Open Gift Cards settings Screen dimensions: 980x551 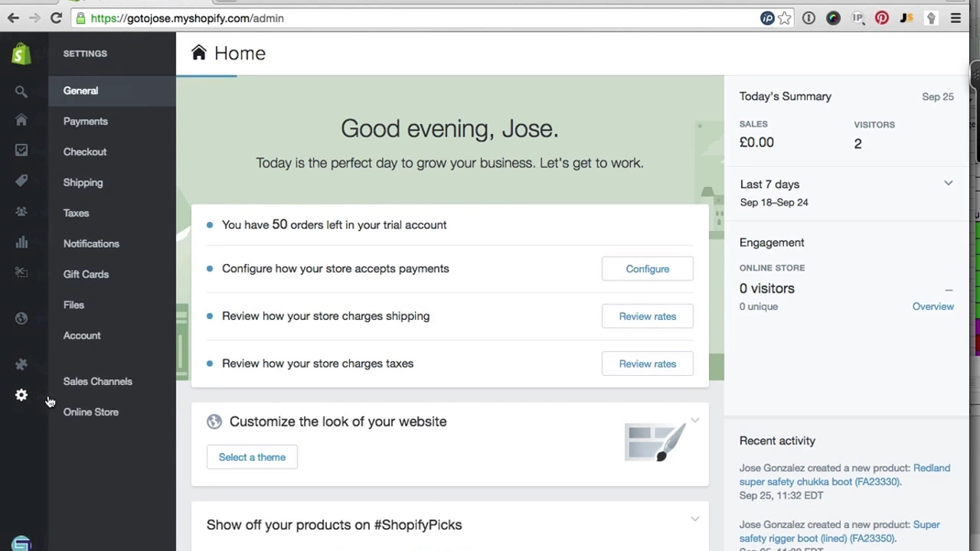[x=86, y=274]
